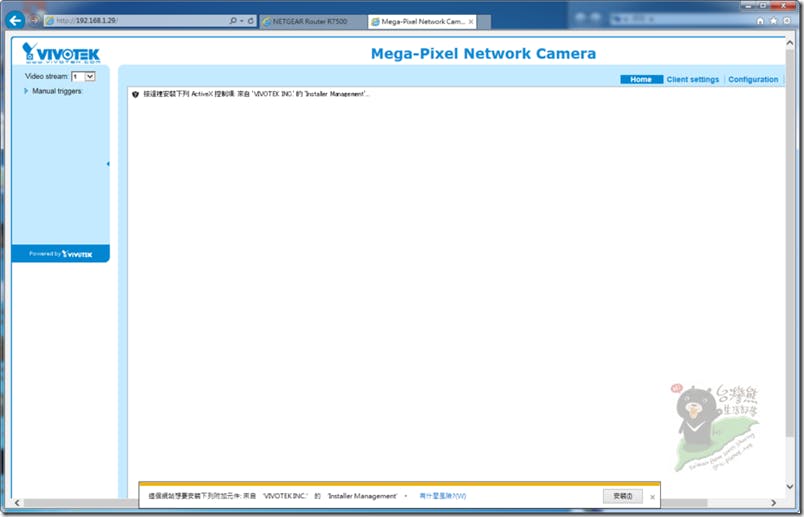Collapse the left sidebar panel arrow
Viewport: 804px width, 517px height.
108,164
